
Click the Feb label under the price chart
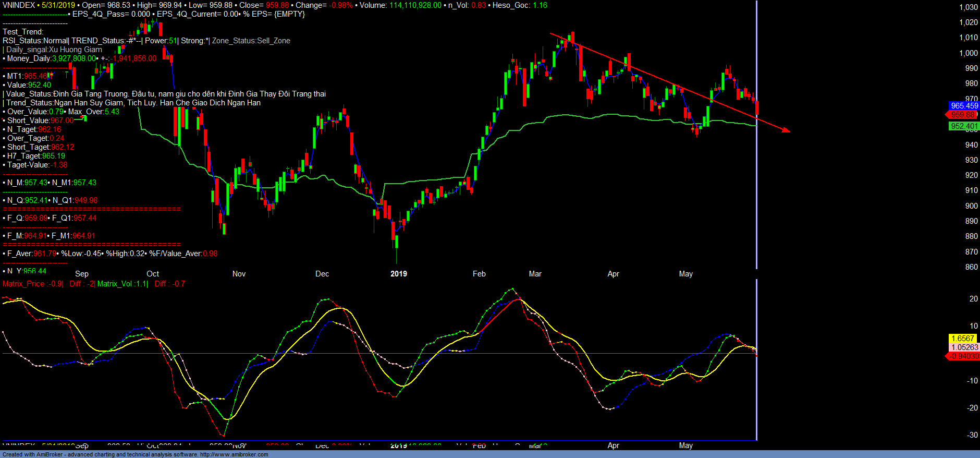(x=479, y=274)
